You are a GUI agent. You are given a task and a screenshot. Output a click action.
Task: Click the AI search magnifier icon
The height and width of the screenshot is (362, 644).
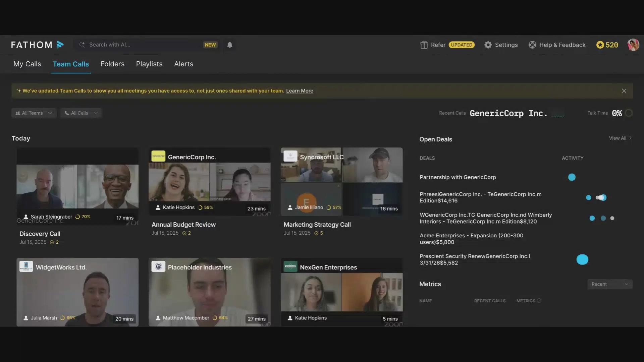click(x=82, y=45)
